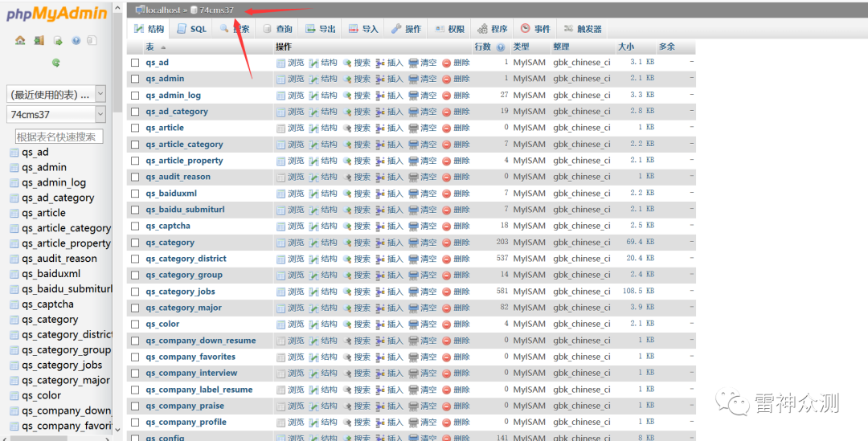868x441 pixels.
Task: Open the 查询 tab
Action: click(278, 29)
